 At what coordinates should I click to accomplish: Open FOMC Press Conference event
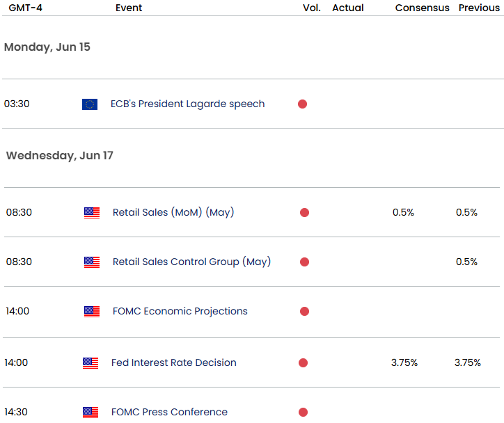(169, 413)
